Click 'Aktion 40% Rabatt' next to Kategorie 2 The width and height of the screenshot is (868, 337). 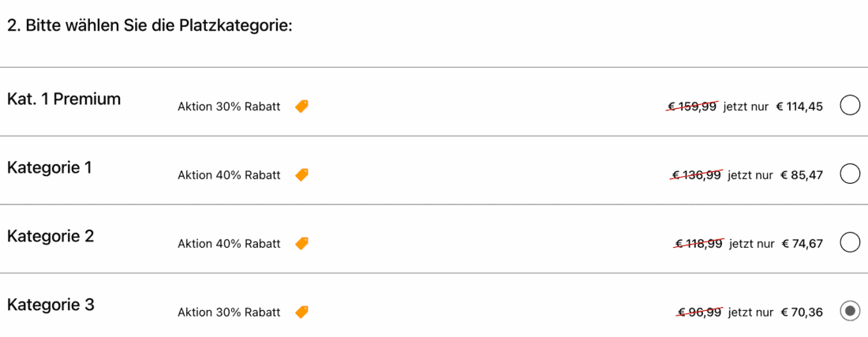click(x=229, y=244)
